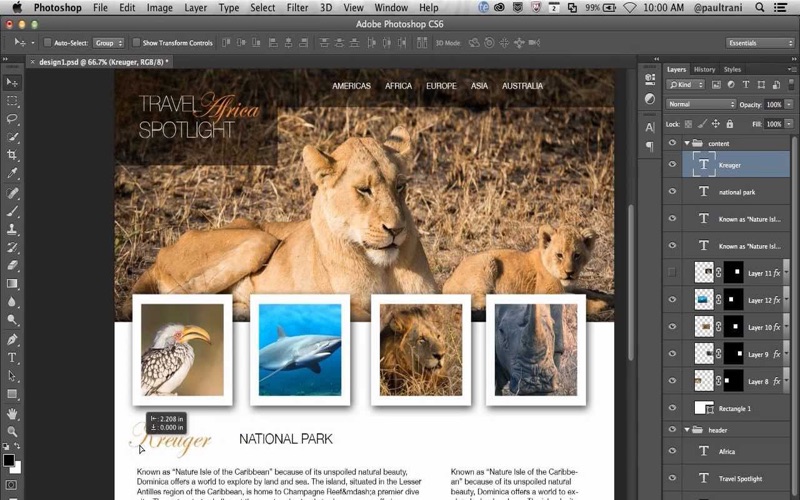Select the Rectangular Marquee tool
The image size is (800, 500).
(12, 101)
